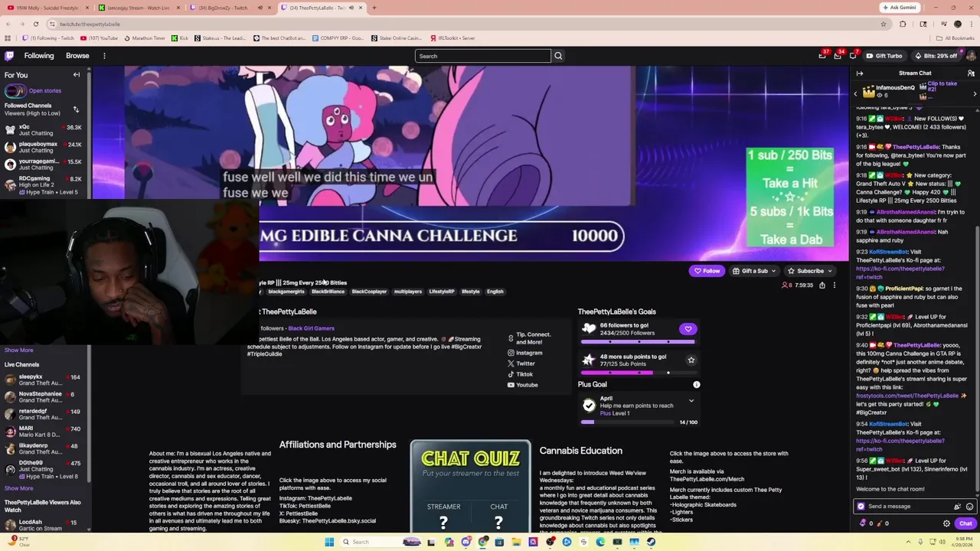Sort followed channels by viewers

click(x=76, y=109)
